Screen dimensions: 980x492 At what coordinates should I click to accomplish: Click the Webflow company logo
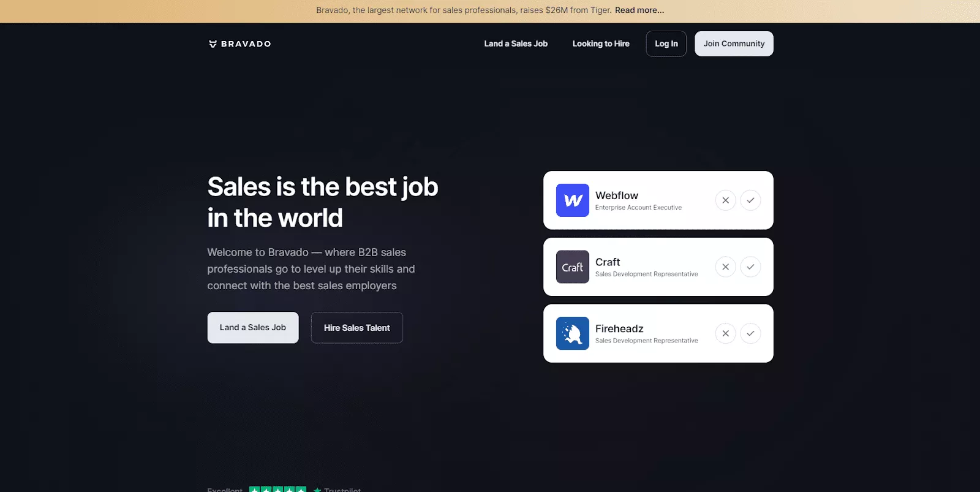click(573, 200)
